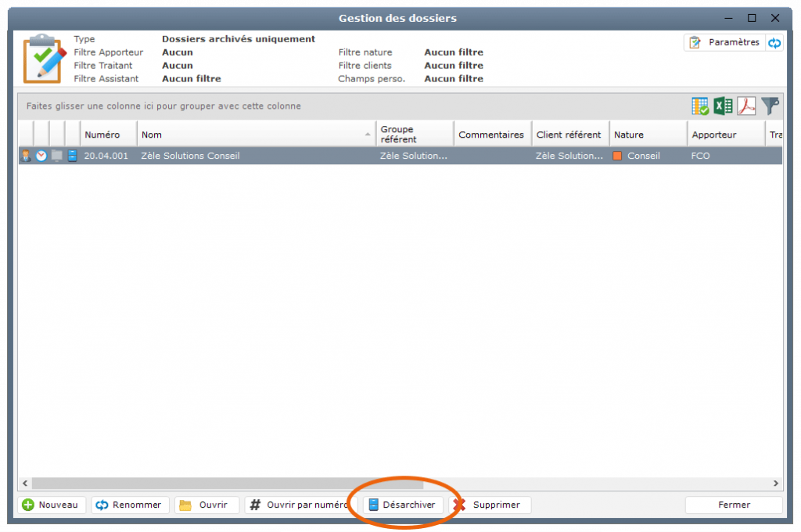Click the blue refresh icon beside Paramètres
Viewport: 801px width, 532px height.
pos(774,43)
